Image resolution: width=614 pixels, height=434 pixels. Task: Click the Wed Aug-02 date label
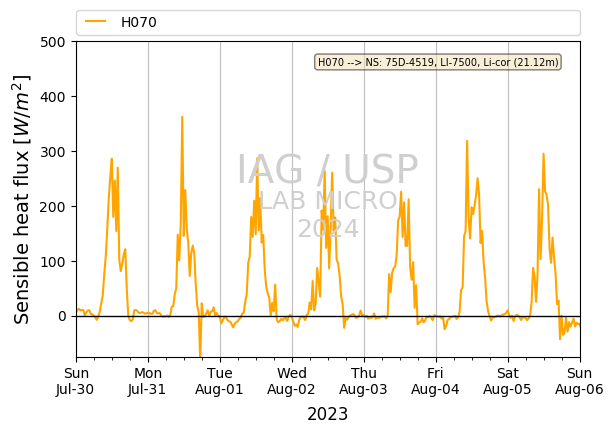(292, 381)
